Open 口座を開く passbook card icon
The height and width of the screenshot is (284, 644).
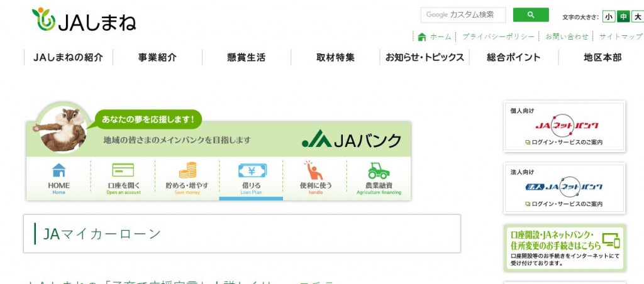point(123,170)
